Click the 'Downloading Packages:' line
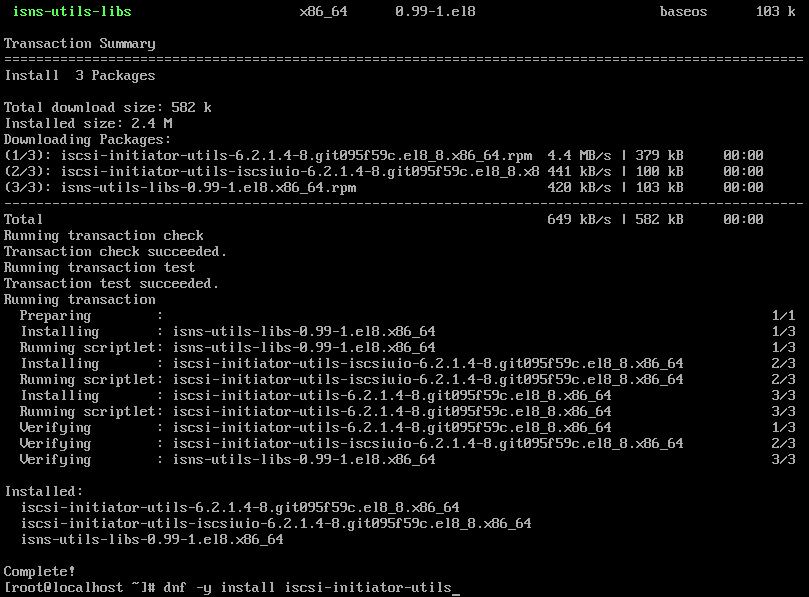The image size is (809, 597). point(87,139)
